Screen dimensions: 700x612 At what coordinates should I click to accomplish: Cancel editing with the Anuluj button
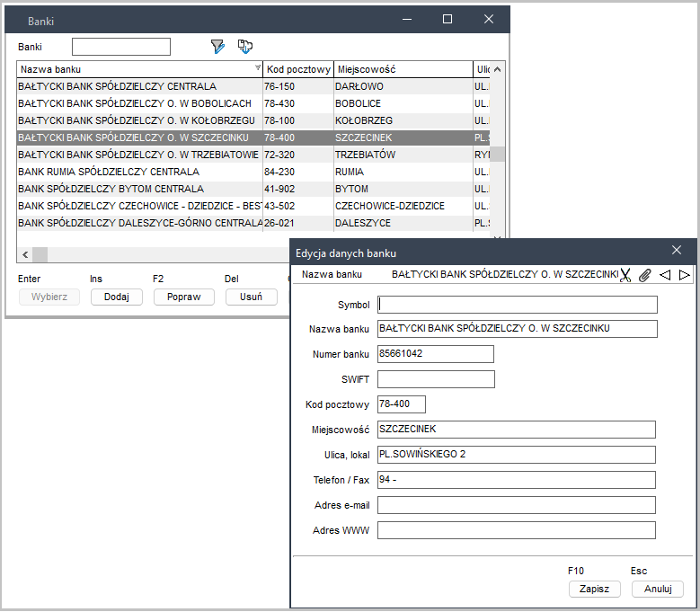pyautogui.click(x=658, y=589)
